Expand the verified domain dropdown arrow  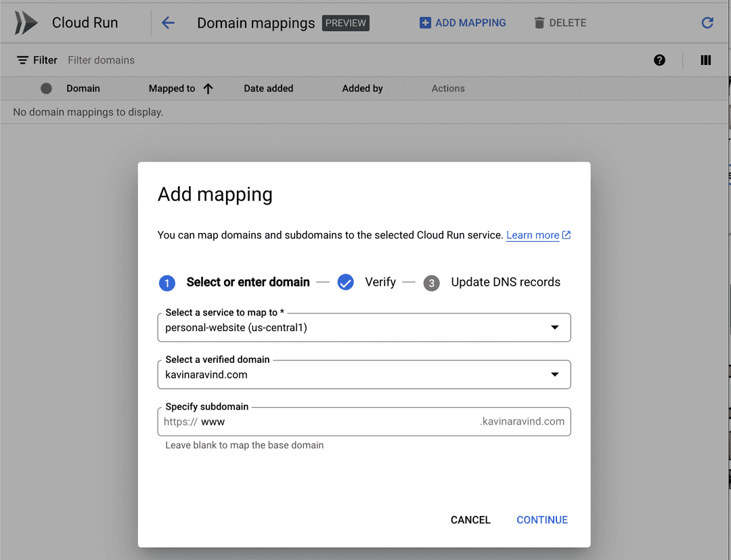(555, 374)
